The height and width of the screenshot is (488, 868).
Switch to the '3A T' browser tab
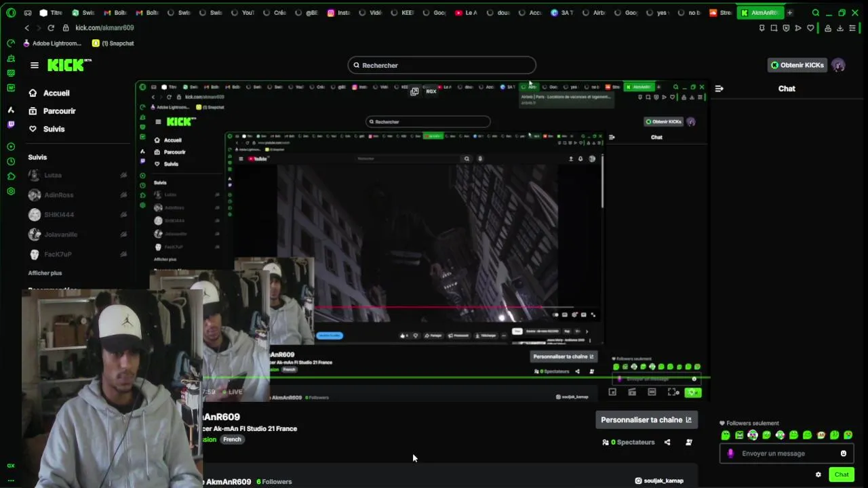coord(563,12)
